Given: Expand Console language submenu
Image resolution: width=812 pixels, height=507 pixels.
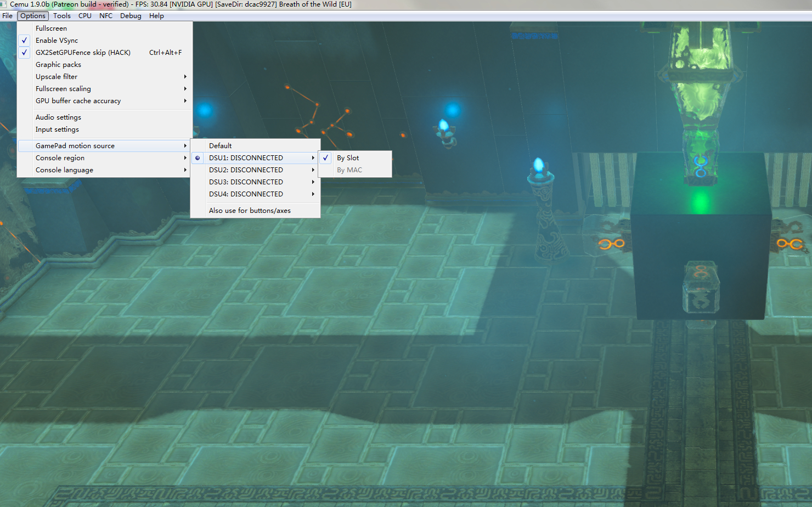Looking at the screenshot, I should pos(105,170).
